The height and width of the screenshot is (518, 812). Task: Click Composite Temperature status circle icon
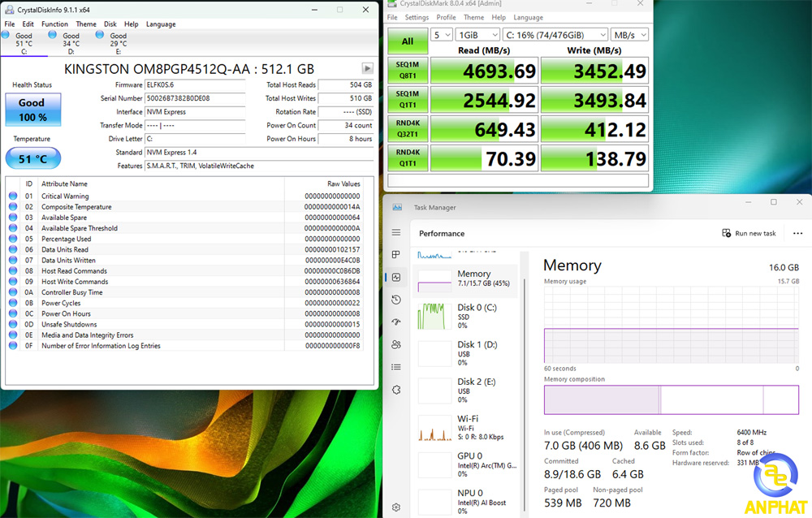(x=13, y=207)
